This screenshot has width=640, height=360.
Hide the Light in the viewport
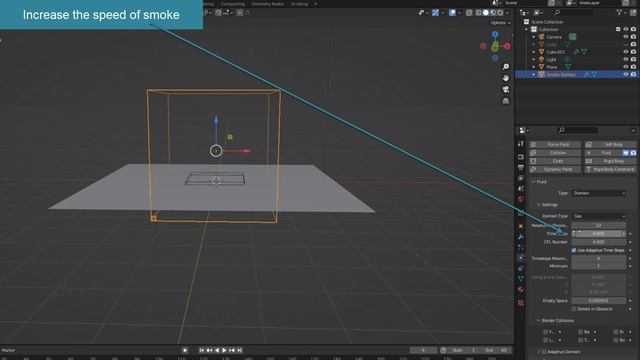coord(626,59)
